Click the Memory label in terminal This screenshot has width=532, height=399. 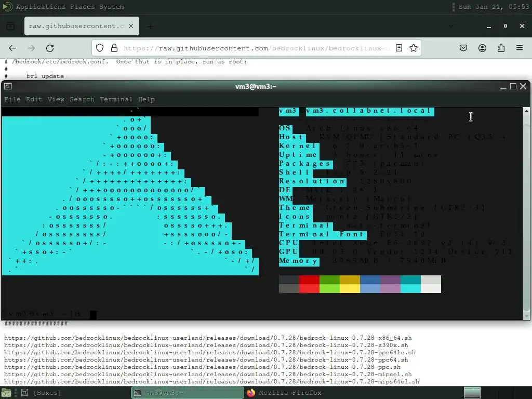[299, 261]
